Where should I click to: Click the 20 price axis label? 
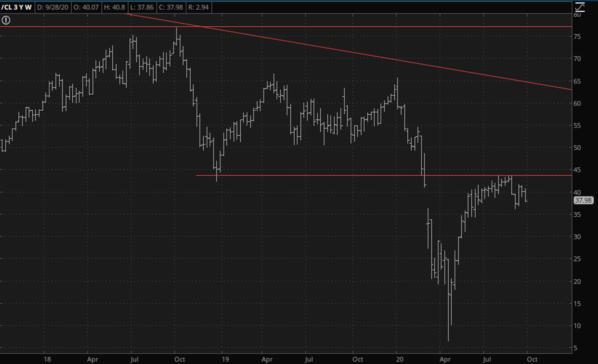point(577,282)
